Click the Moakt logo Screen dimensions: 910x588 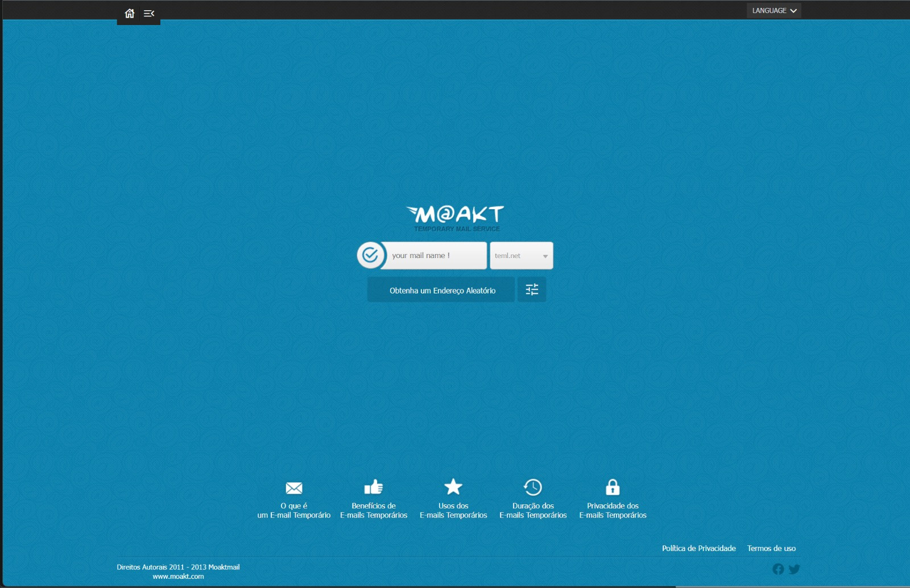455,218
